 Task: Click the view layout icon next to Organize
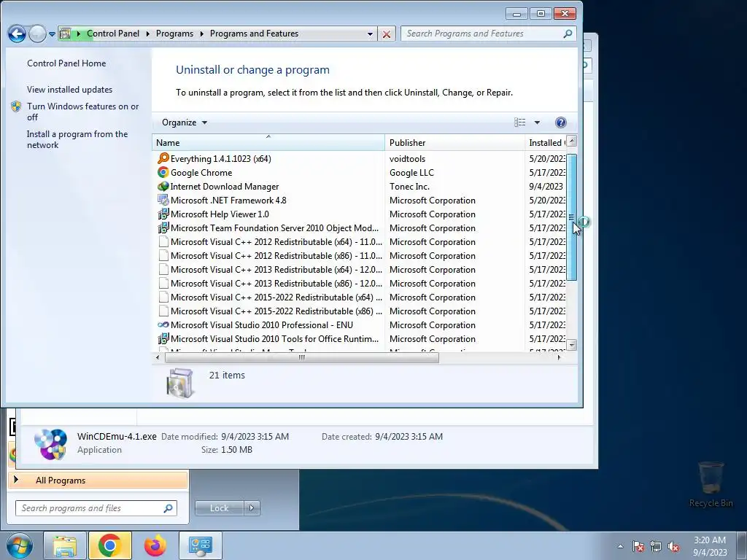tap(519, 122)
